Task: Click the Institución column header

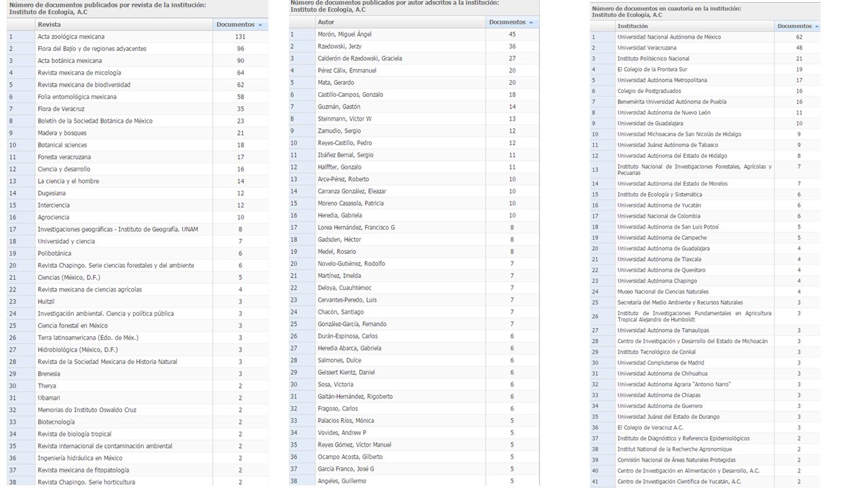Action: pyautogui.click(x=695, y=26)
